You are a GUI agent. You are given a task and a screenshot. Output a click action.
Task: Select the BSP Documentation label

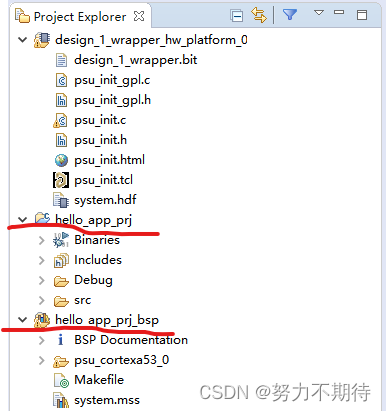coord(131,340)
